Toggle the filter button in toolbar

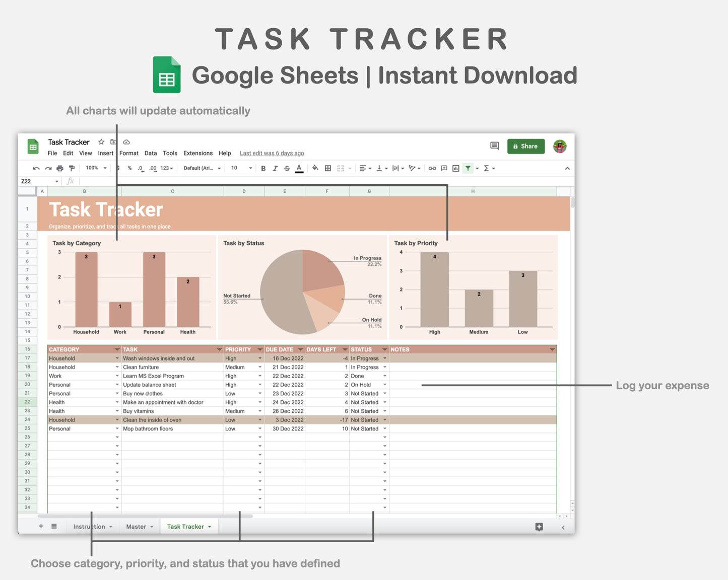coord(468,168)
